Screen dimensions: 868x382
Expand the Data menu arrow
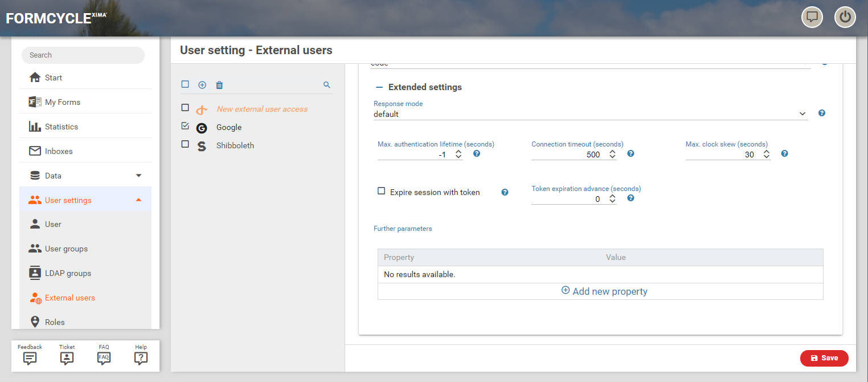tap(138, 176)
